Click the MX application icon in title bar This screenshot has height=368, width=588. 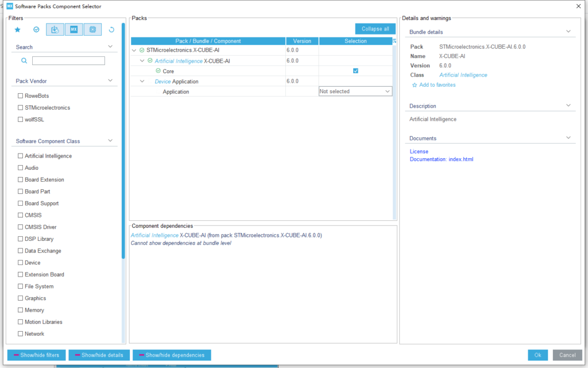pos(10,6)
